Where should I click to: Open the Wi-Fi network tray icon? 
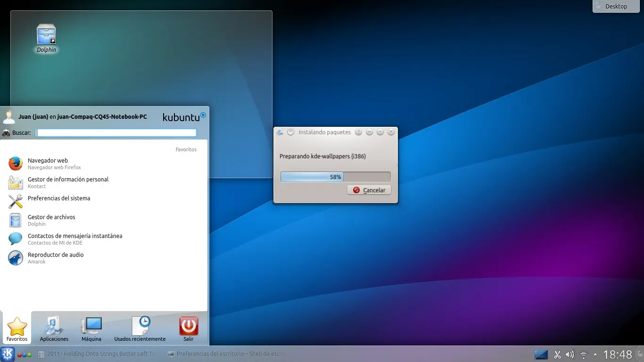pyautogui.click(x=584, y=354)
